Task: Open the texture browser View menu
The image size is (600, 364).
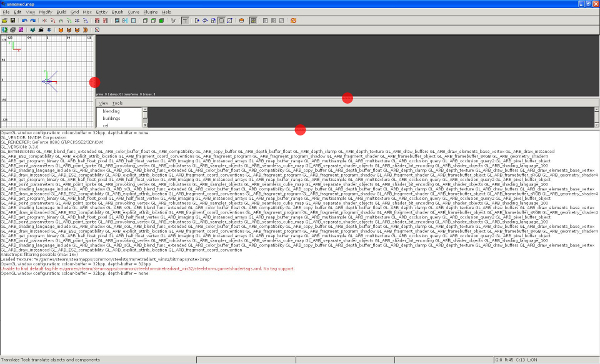Action: (103, 103)
